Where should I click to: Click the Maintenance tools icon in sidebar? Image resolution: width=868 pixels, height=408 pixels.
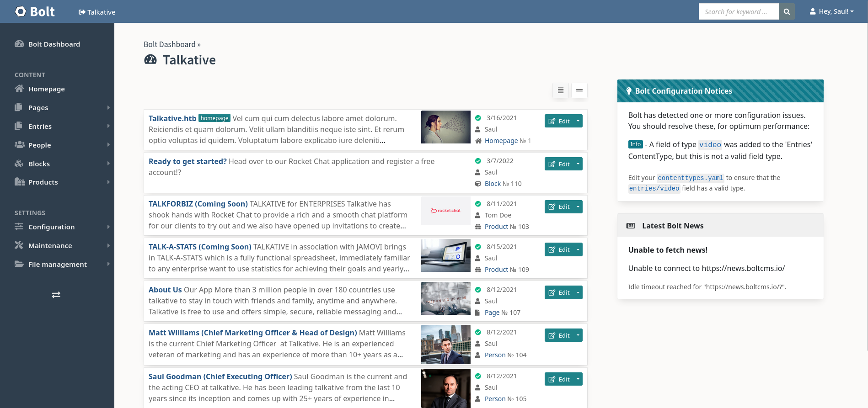coord(19,245)
